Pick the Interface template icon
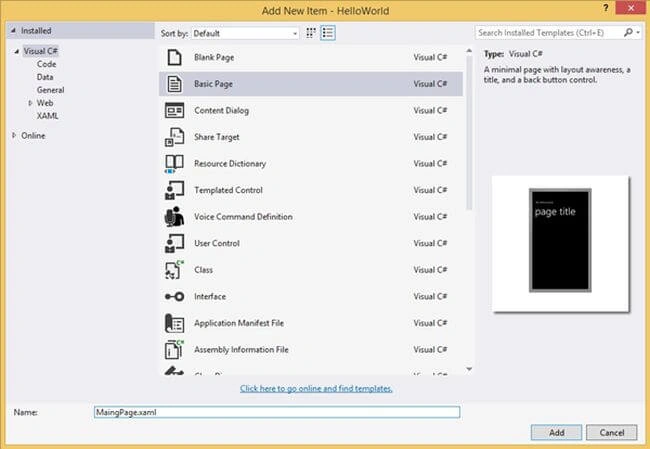 click(174, 296)
